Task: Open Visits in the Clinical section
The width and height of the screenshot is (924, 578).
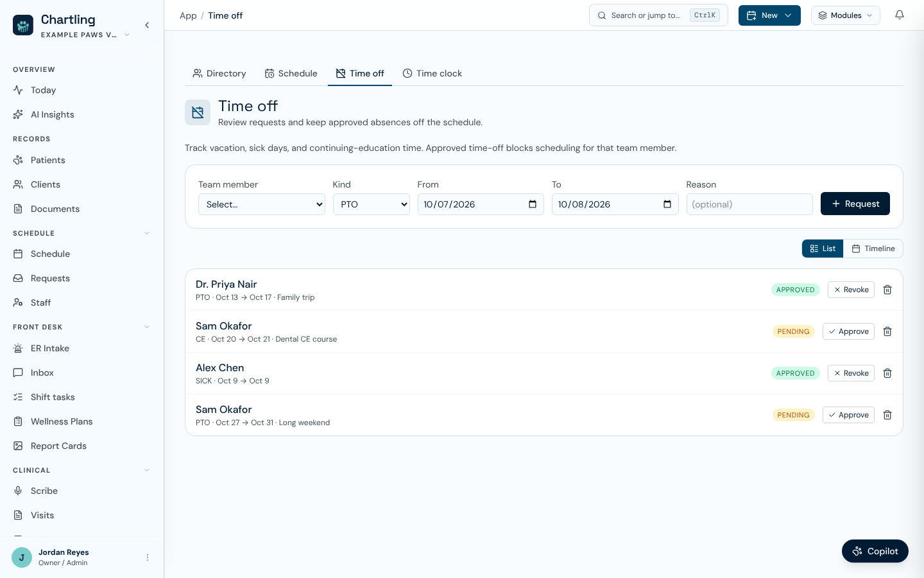Action: (x=81, y=515)
